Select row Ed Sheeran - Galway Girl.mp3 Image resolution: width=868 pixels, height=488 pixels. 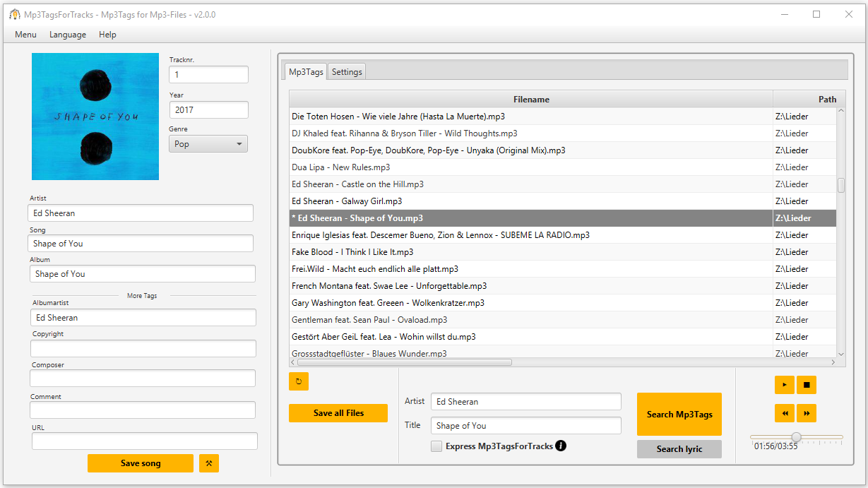pyautogui.click(x=563, y=201)
